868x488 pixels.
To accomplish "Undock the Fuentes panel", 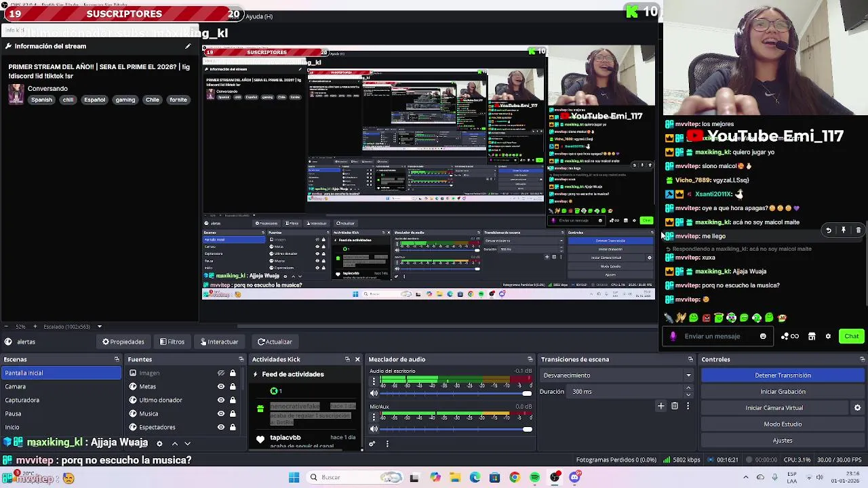I will pos(241,359).
